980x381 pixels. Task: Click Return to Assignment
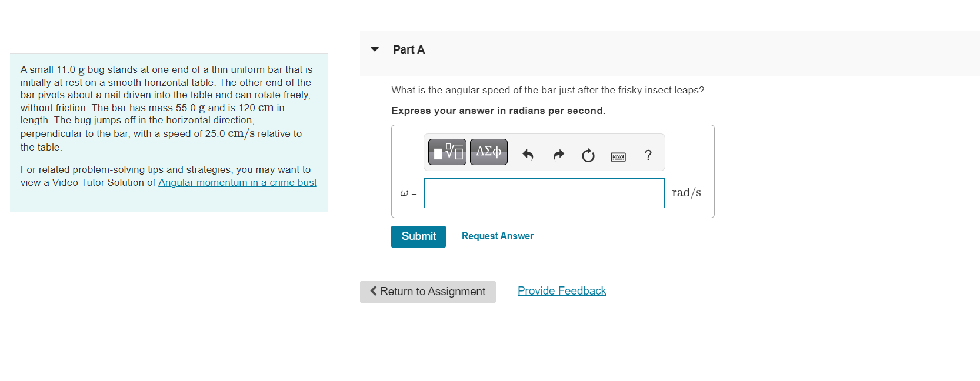click(428, 291)
